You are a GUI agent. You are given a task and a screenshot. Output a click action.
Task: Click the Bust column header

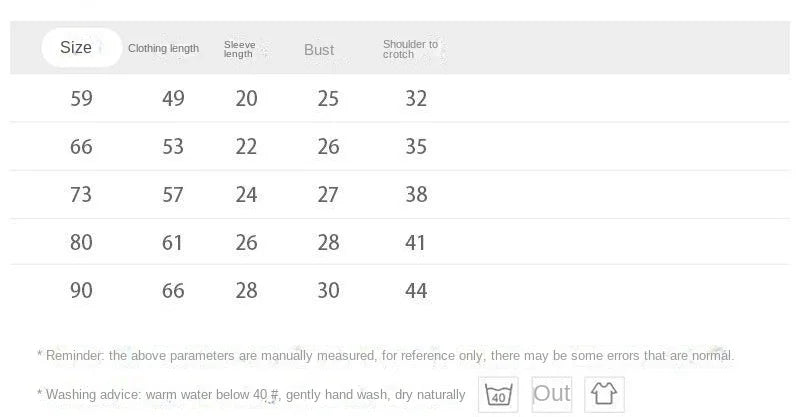coord(319,49)
